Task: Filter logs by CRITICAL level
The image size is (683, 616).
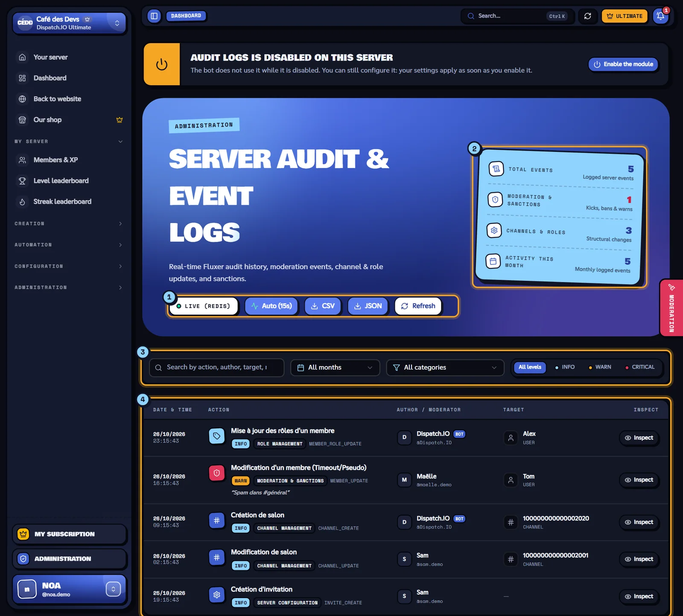Action: click(x=640, y=367)
